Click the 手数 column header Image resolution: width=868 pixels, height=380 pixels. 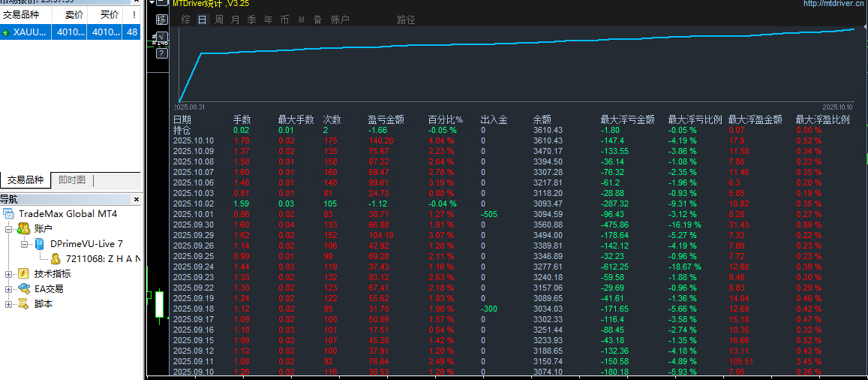click(242, 119)
